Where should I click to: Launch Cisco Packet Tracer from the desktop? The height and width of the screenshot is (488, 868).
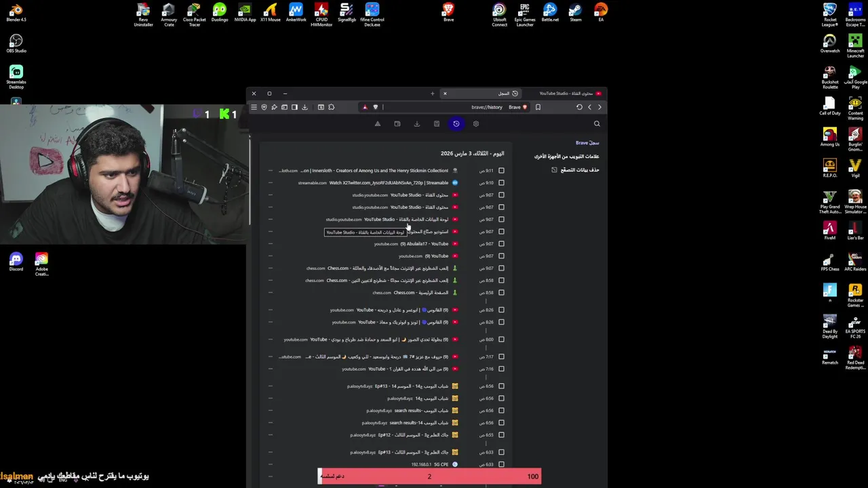coord(194,14)
